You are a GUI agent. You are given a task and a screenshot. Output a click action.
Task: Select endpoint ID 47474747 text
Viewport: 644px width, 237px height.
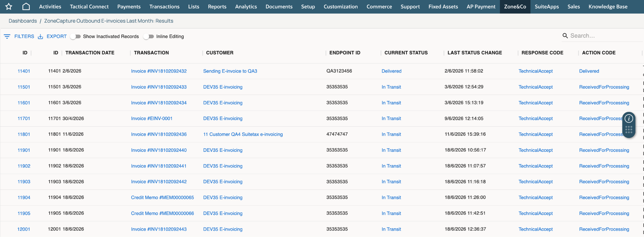pos(337,134)
